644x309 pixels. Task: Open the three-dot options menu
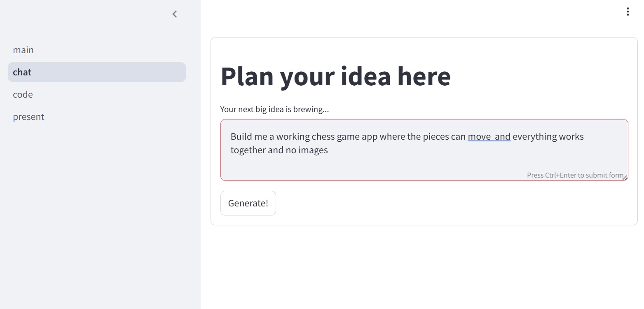click(628, 12)
